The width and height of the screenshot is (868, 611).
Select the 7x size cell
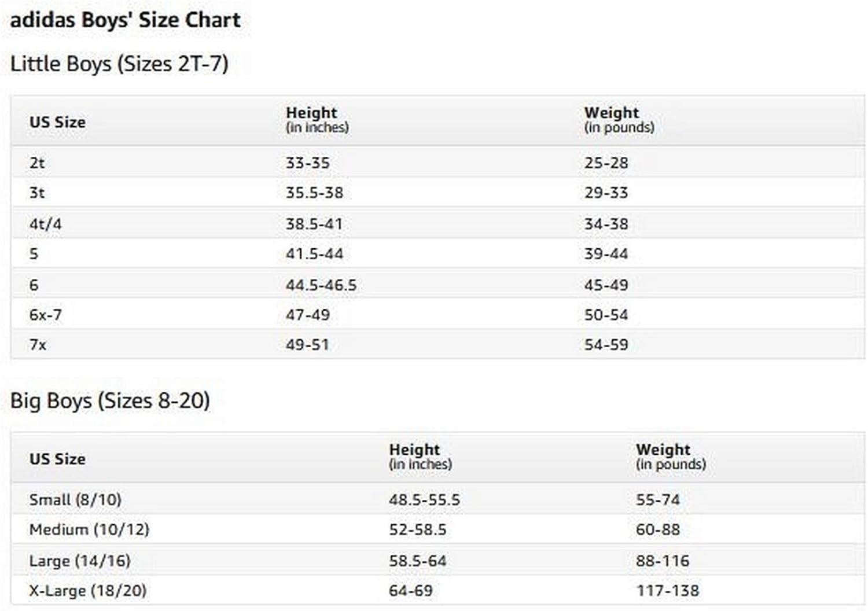pos(38,345)
